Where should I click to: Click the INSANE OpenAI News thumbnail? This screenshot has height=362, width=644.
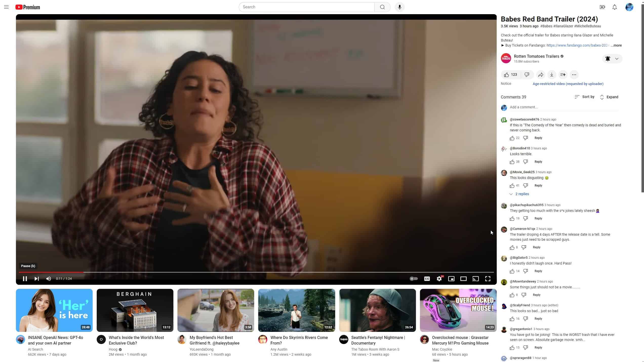(54, 310)
